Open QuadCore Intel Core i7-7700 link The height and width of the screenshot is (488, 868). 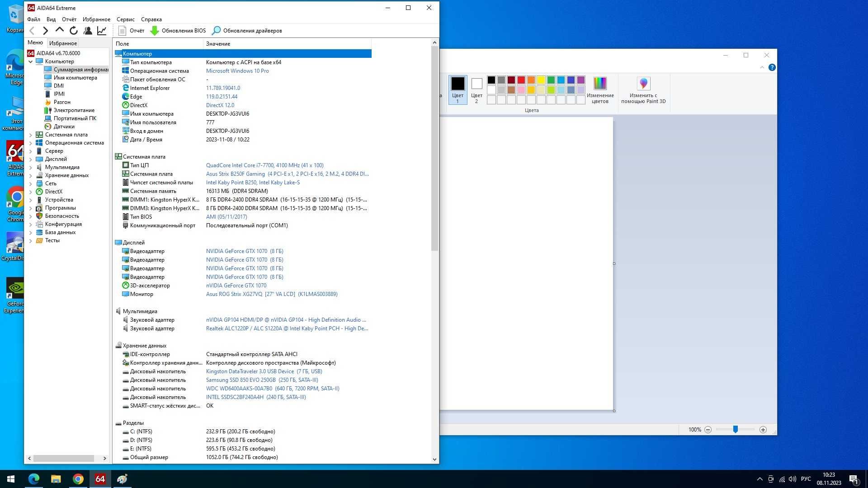tap(264, 165)
